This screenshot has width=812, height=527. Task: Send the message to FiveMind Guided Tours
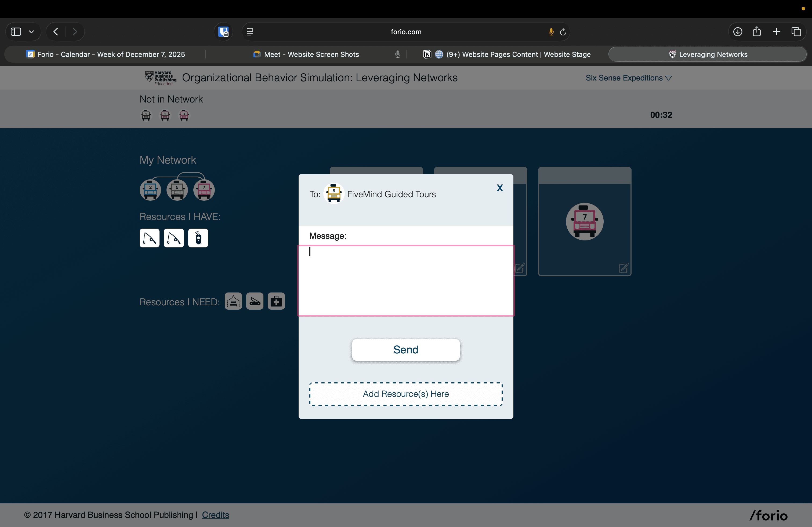coord(406,350)
